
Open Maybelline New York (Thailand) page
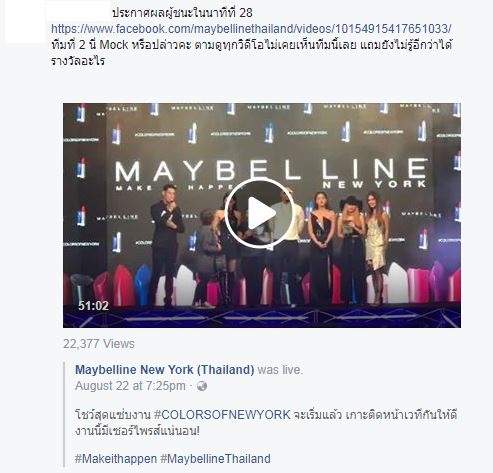coord(165,370)
